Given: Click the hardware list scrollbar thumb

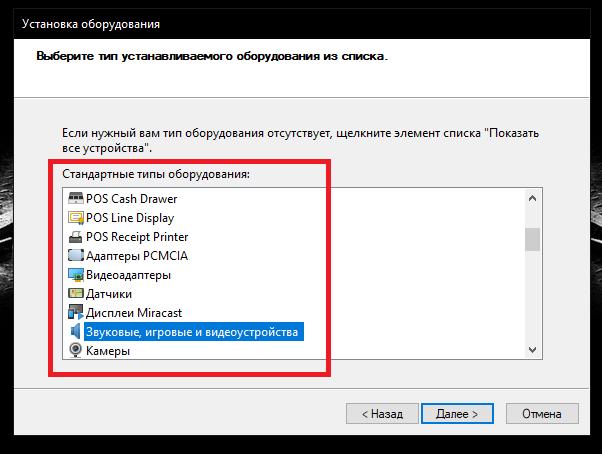Looking at the screenshot, I should point(532,239).
